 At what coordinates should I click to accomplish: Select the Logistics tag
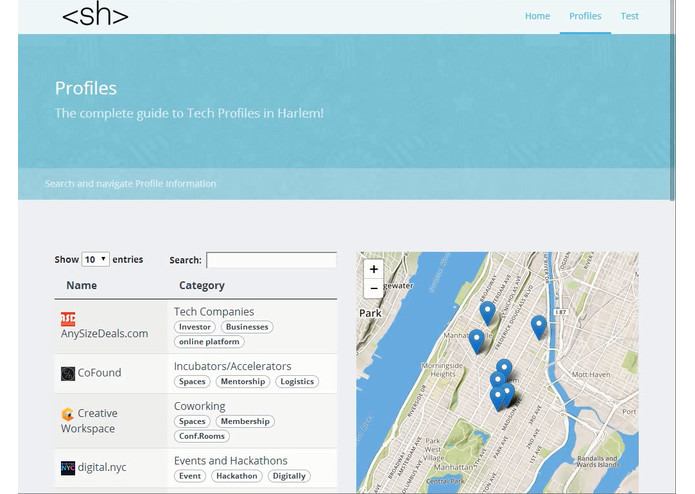(297, 381)
